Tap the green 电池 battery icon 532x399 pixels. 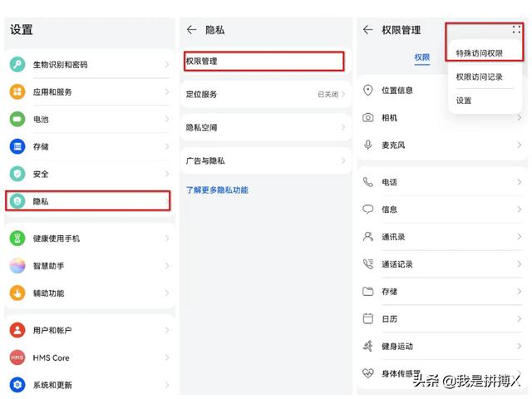coord(17,119)
